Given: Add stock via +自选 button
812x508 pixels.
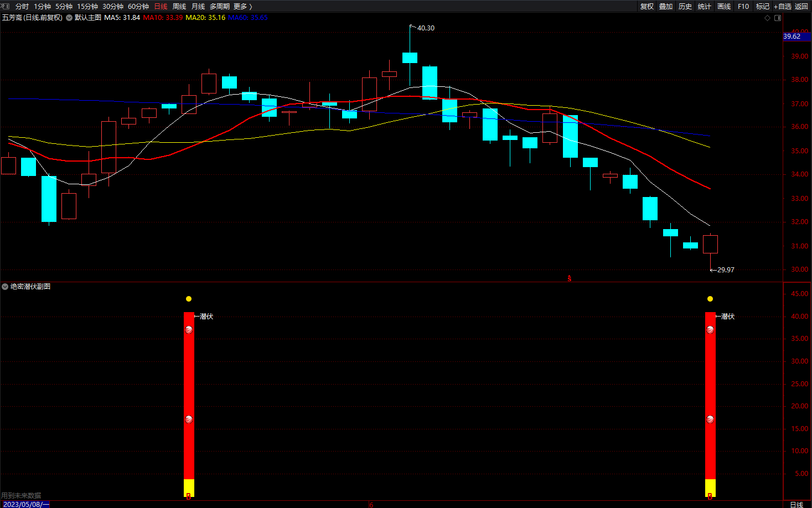Looking at the screenshot, I should 783,7.
